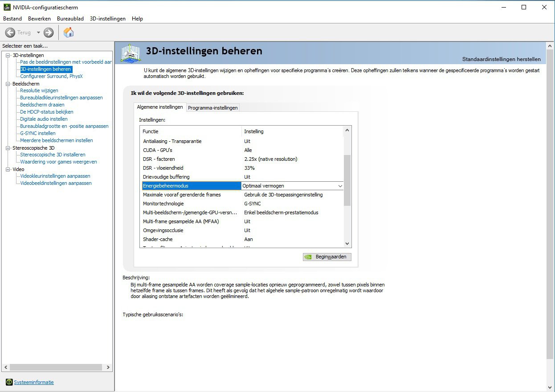Viewport: 555px width, 392px height.
Task: Select the Algemene instellingen tab
Action: pyautogui.click(x=160, y=107)
